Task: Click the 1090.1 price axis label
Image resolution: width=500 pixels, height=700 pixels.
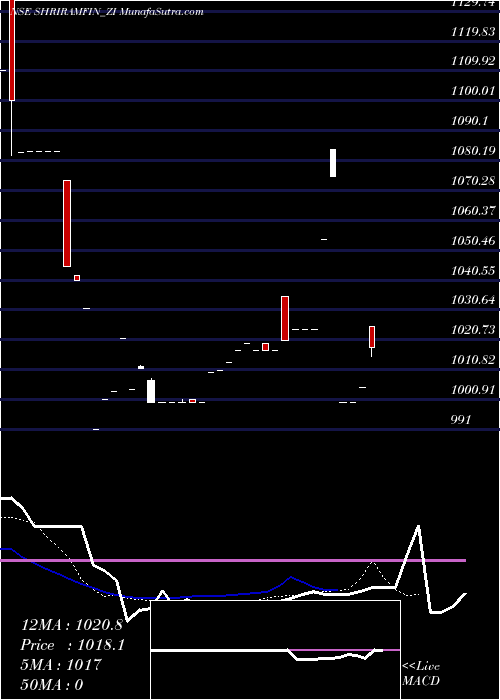Action: [x=469, y=121]
